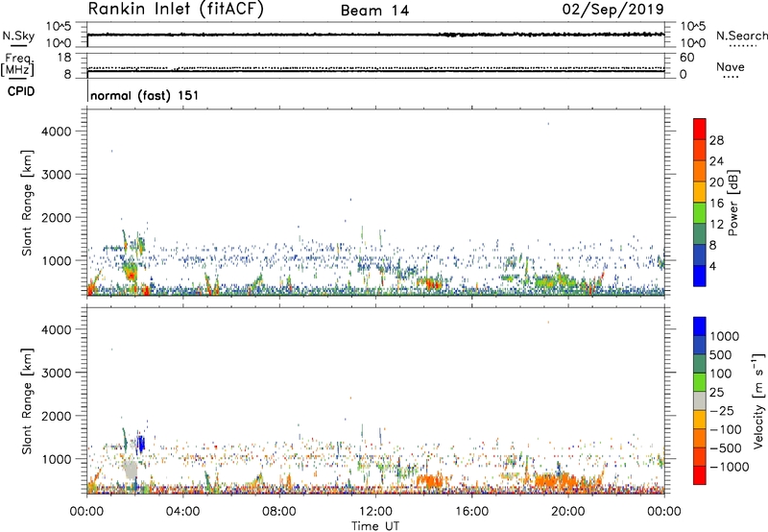The height and width of the screenshot is (532, 768).
Task: Click the '60' Nave axis tick
Action: pos(687,58)
